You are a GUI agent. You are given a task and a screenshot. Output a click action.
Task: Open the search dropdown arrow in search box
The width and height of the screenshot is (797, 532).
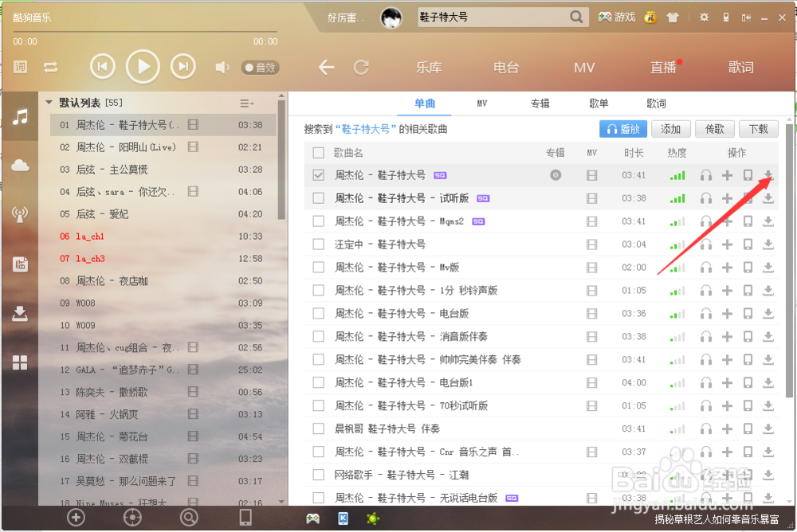(x=576, y=16)
